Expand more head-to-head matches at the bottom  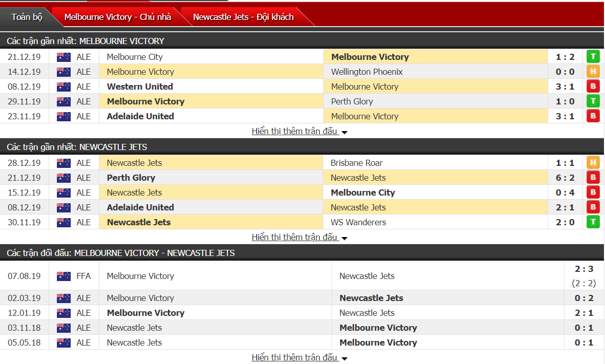(299, 357)
